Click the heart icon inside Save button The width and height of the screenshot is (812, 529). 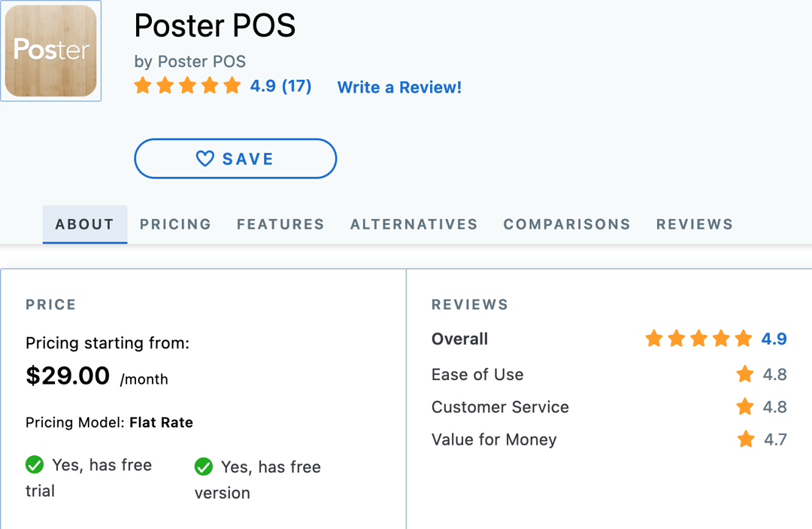tap(205, 158)
